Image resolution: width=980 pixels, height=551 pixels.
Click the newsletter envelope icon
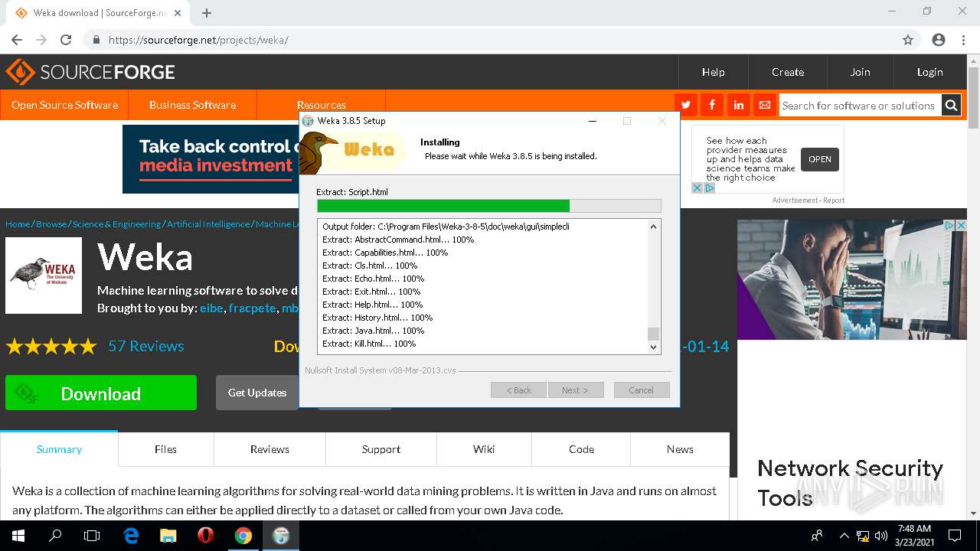pyautogui.click(x=764, y=105)
